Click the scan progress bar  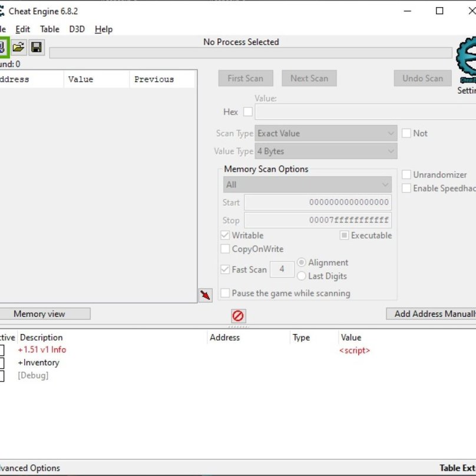pyautogui.click(x=250, y=53)
